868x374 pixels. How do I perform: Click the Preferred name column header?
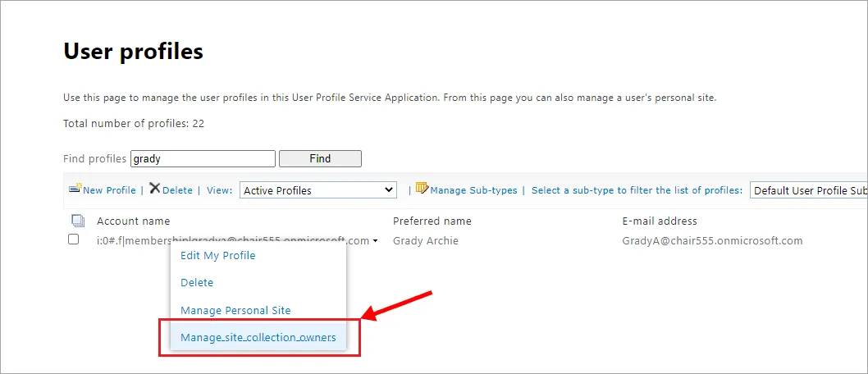click(432, 221)
